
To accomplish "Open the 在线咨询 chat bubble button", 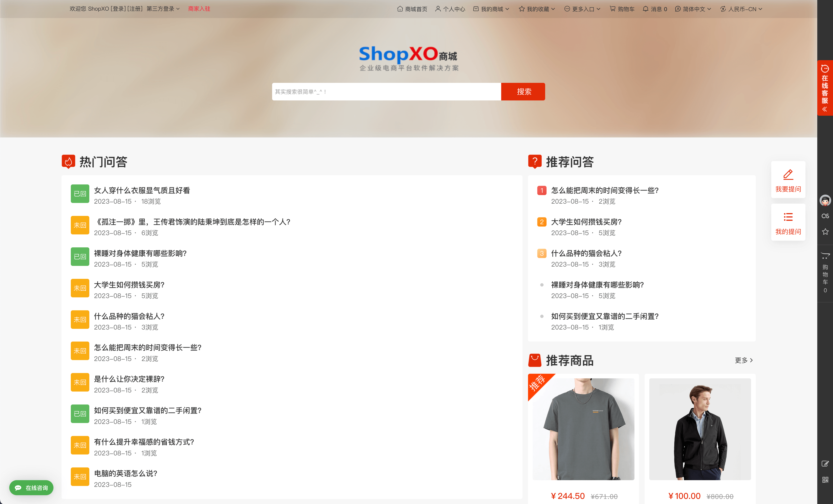I will point(31,488).
